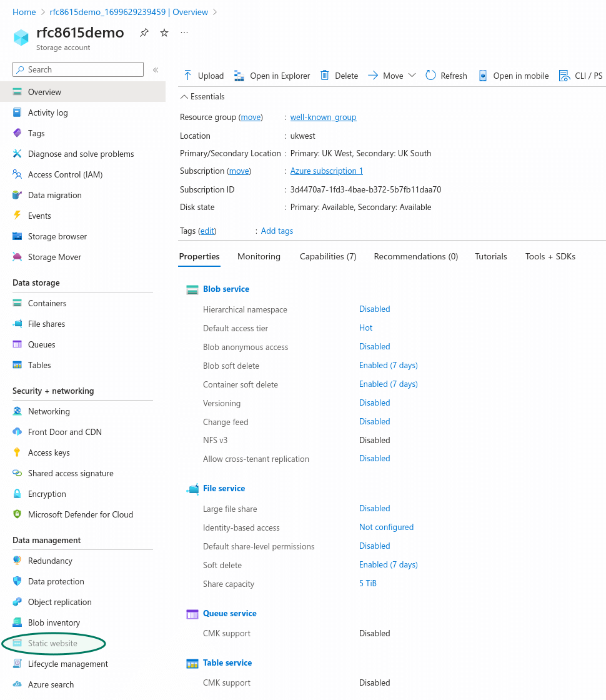Screen dimensions: 606x700
Task: Click the Tags icon in sidebar
Action: 17,133
